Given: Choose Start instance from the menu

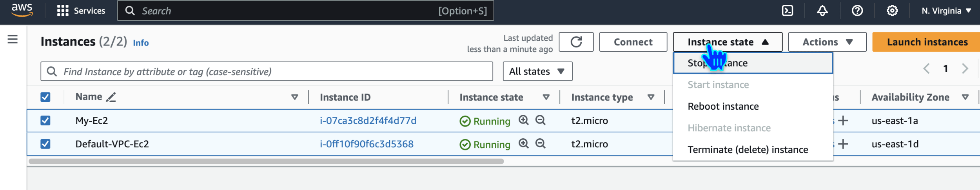Looking at the screenshot, I should tap(753, 85).
